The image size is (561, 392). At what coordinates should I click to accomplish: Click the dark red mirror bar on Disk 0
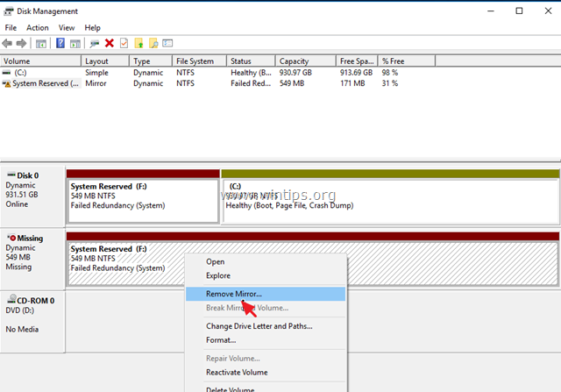[143, 174]
